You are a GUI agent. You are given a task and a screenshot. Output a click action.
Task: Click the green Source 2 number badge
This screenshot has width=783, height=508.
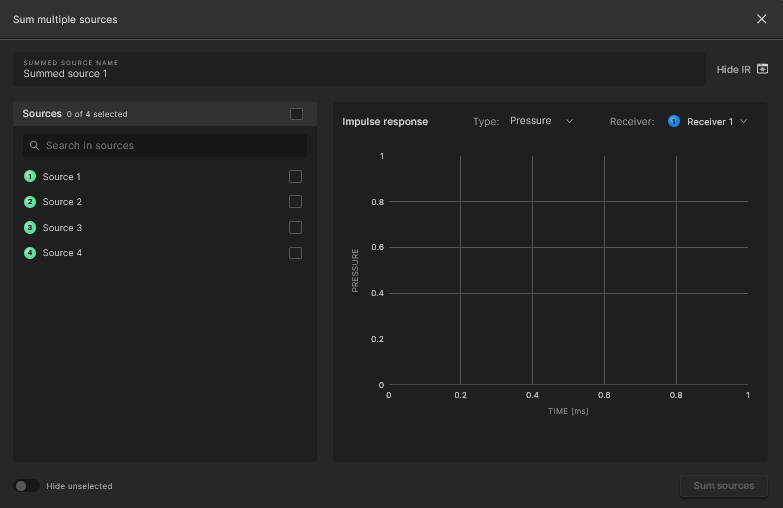click(30, 202)
